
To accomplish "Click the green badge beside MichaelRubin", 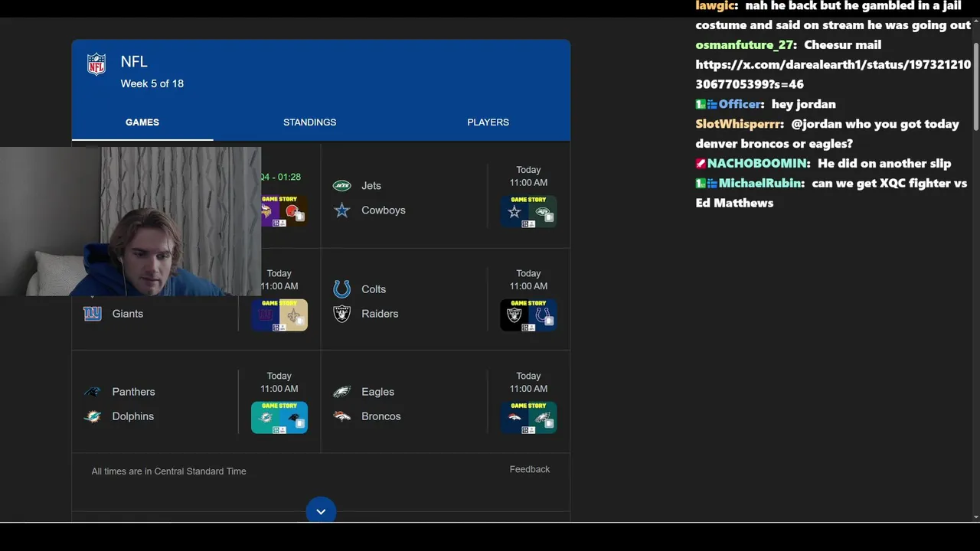I will (701, 183).
